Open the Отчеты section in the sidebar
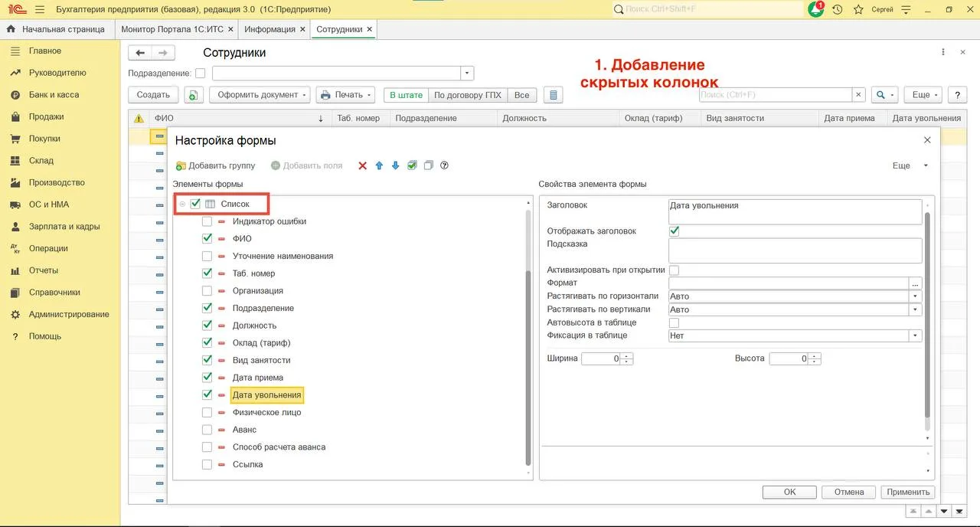The height and width of the screenshot is (527, 980). tap(43, 270)
